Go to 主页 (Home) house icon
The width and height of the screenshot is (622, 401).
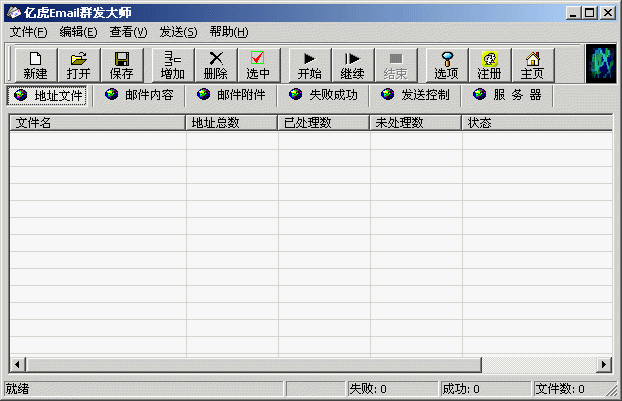point(532,65)
